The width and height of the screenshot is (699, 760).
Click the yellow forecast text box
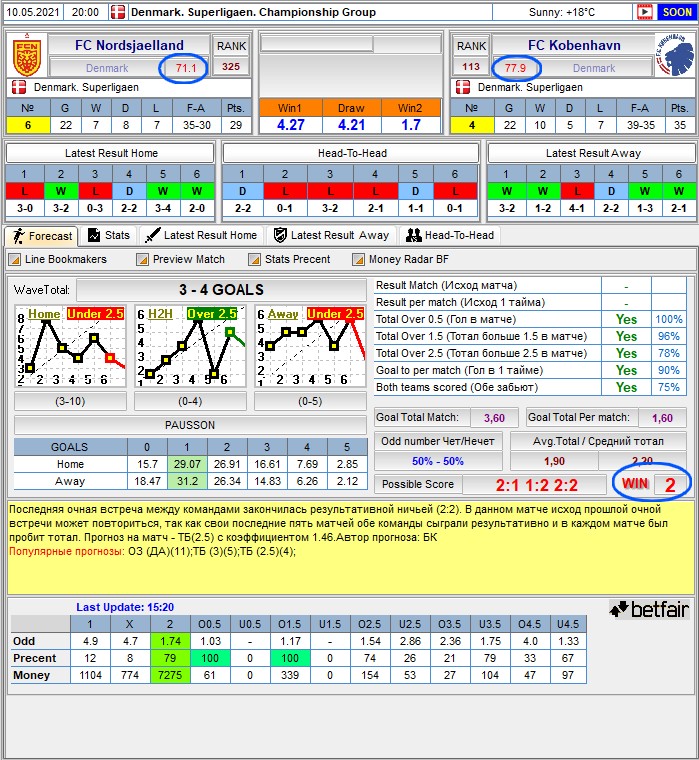(x=351, y=548)
